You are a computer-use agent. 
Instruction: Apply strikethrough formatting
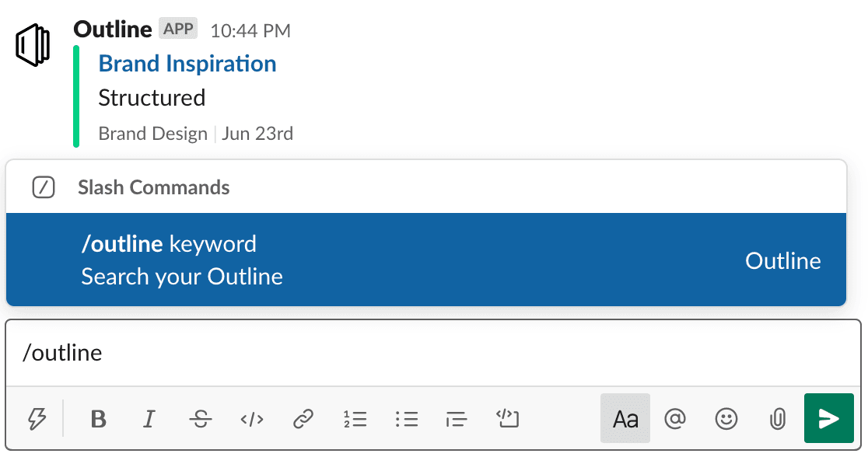pos(200,420)
